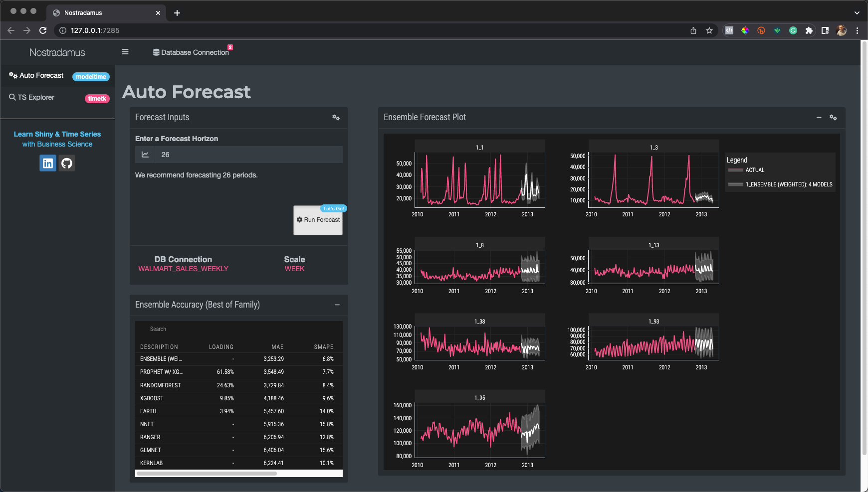868x492 pixels.
Task: Select the RANDOMFOREST row
Action: coord(239,385)
